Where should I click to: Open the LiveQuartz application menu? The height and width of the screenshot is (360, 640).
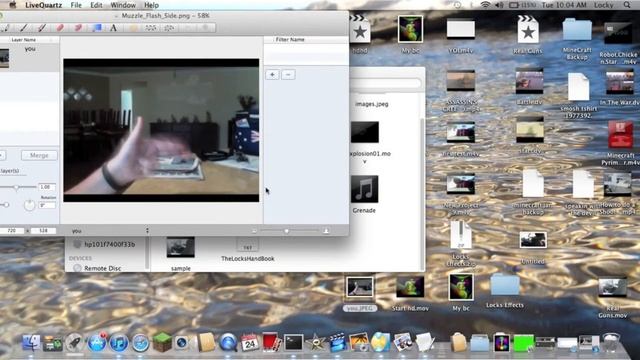44,5
